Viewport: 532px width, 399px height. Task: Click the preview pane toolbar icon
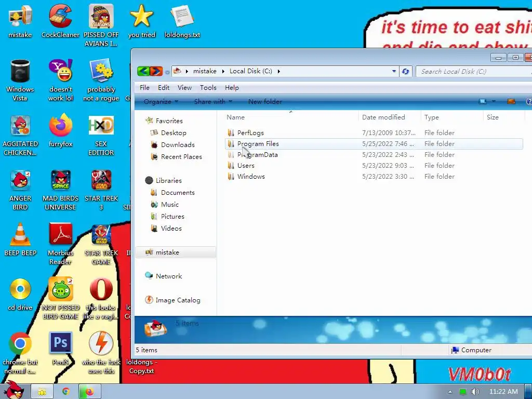pyautogui.click(x=511, y=101)
